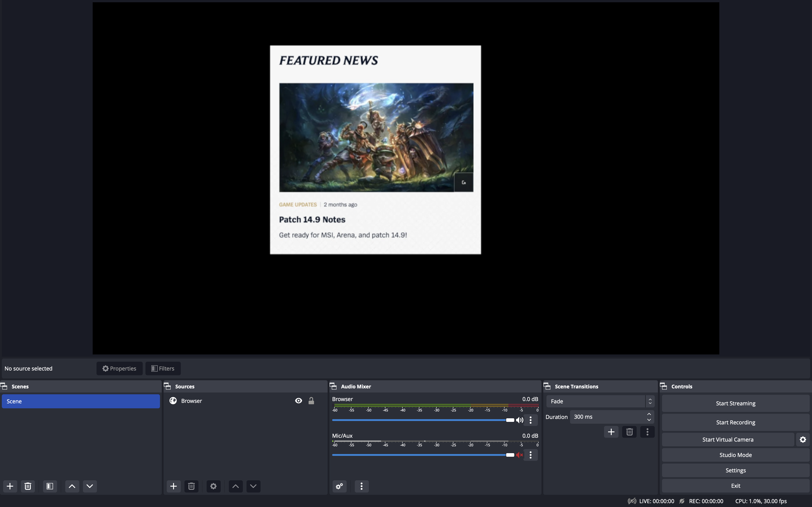
Task: Open scene filters icon in Scenes panel
Action: (x=50, y=486)
